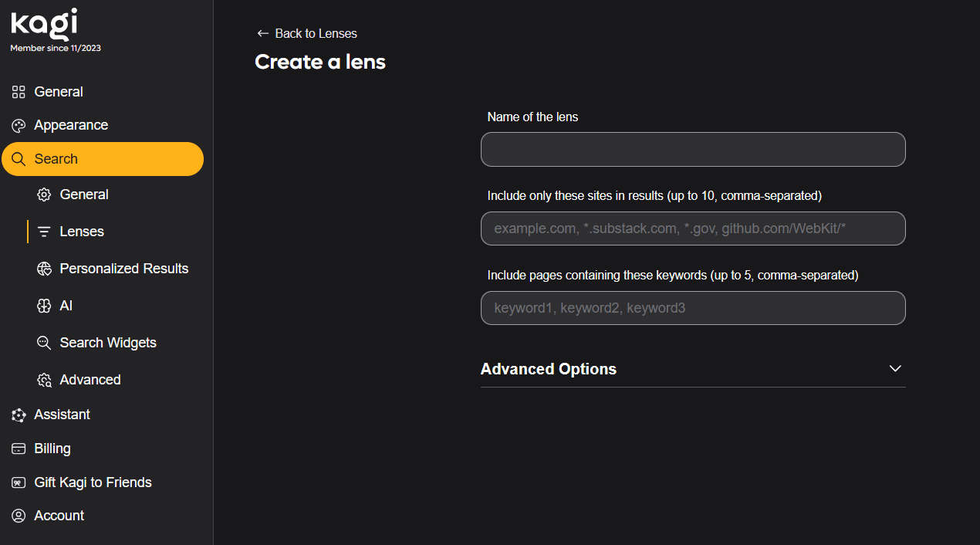
Task: Expand the Advanced Options section
Action: point(548,369)
